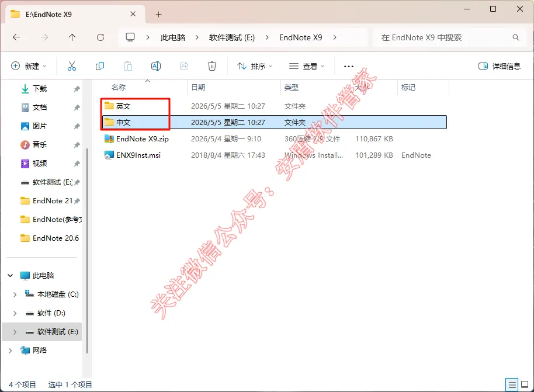This screenshot has height=392, width=534.
Task: Switch to details list view icon
Action: (x=512, y=385)
